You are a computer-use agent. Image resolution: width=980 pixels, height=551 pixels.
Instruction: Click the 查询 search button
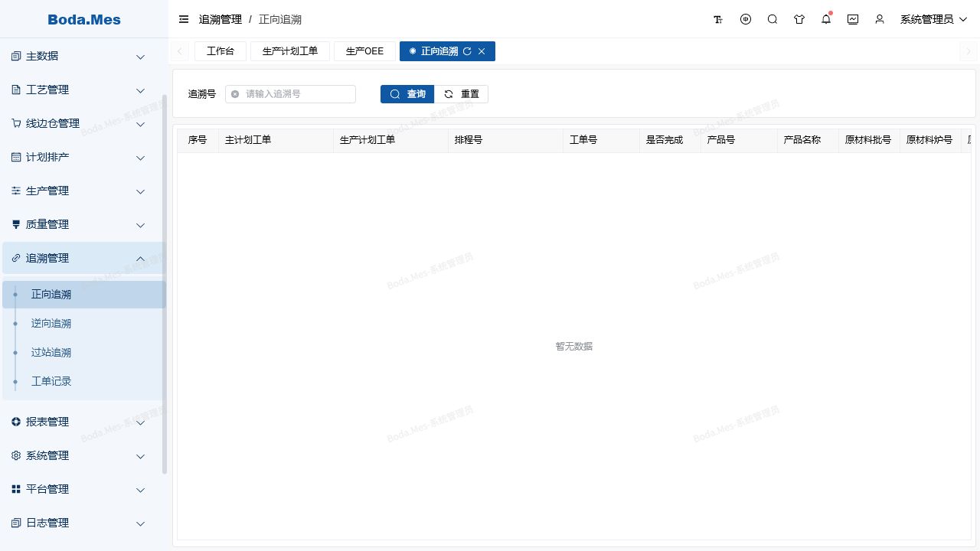pos(407,94)
